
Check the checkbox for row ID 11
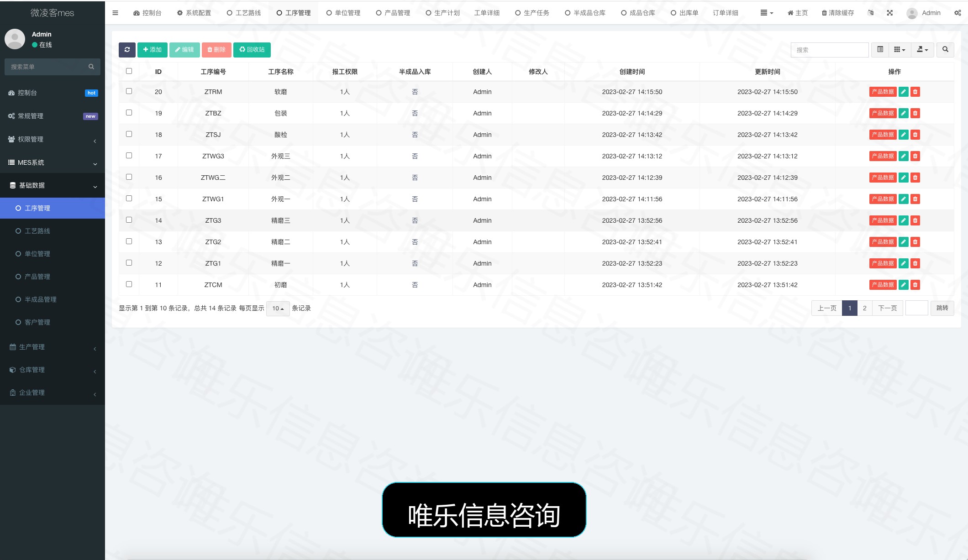129,284
